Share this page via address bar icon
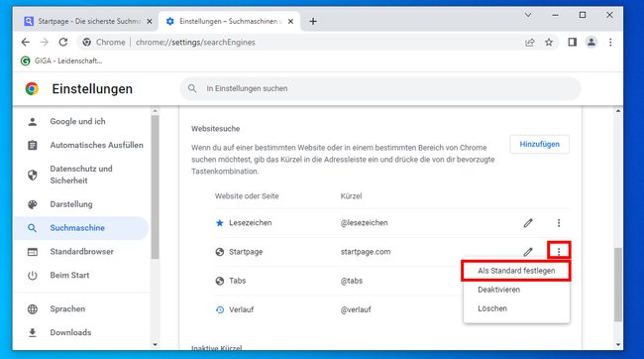This screenshot has height=359, width=644. pos(530,42)
